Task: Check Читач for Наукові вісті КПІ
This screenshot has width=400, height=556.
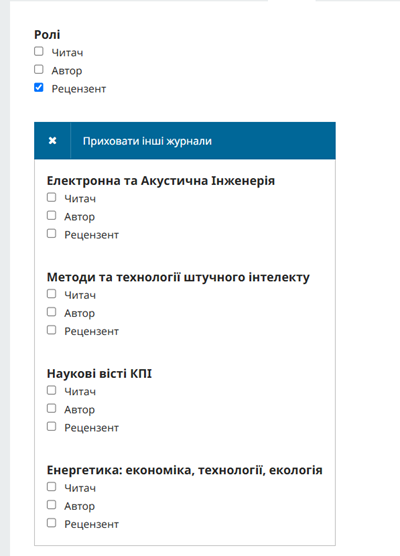Action: (x=51, y=390)
